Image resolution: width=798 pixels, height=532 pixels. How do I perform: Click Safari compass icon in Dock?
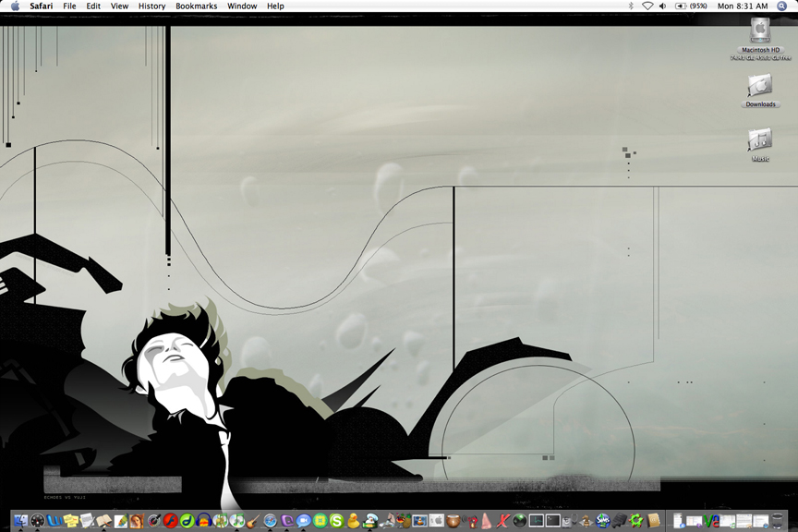270,521
